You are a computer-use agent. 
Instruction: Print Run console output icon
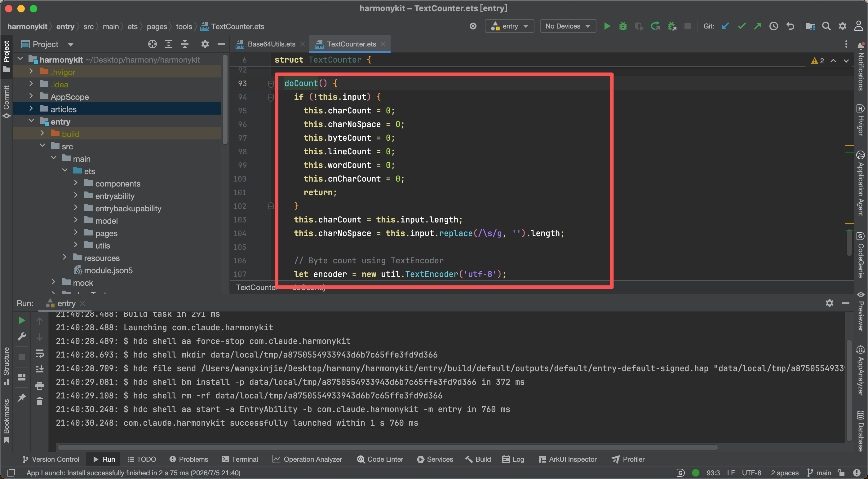[39, 385]
